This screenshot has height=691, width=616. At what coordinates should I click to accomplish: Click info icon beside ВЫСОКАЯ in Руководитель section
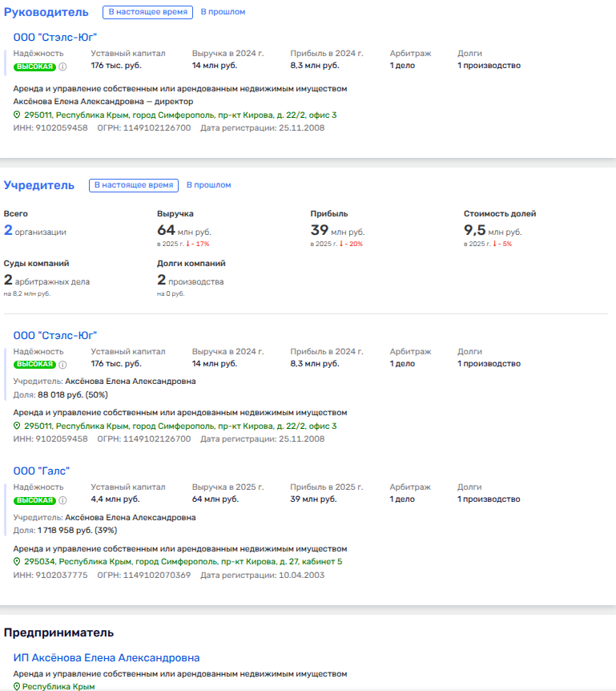click(62, 67)
